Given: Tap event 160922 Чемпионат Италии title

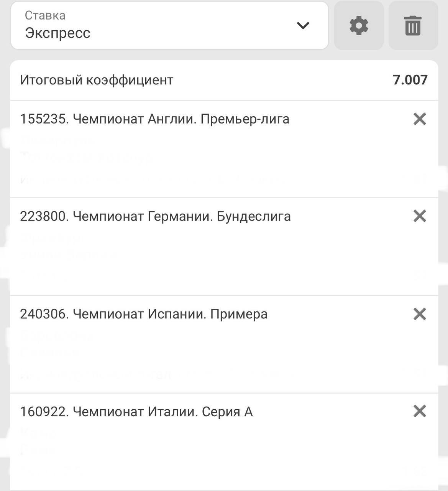Looking at the screenshot, I should [x=136, y=412].
